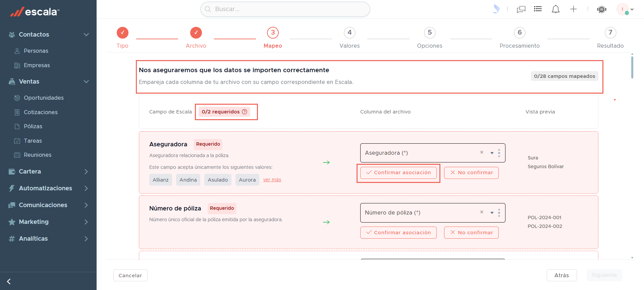Click the plus icon in the top bar
Image resolution: width=644 pixels, height=290 pixels.
pos(574,9)
